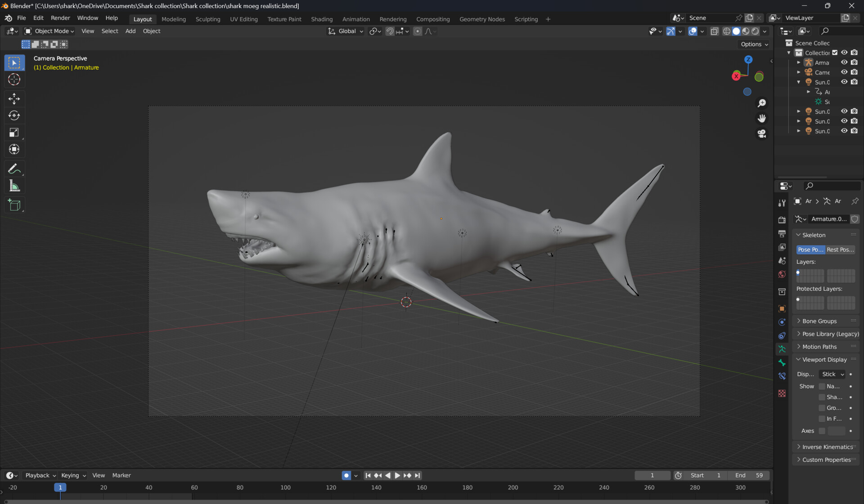Open the Bone Properties tab
The image size is (864, 504).
pyautogui.click(x=782, y=362)
